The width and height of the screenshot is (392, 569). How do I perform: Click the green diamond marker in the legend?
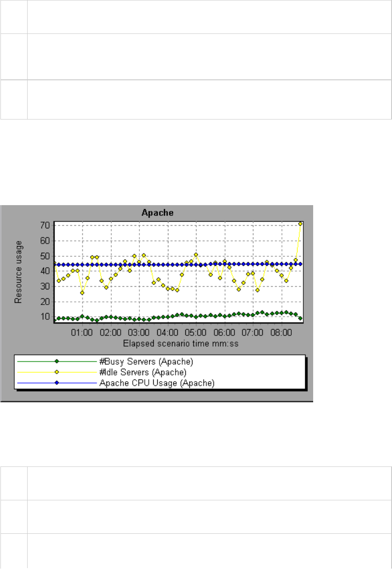(x=56, y=361)
